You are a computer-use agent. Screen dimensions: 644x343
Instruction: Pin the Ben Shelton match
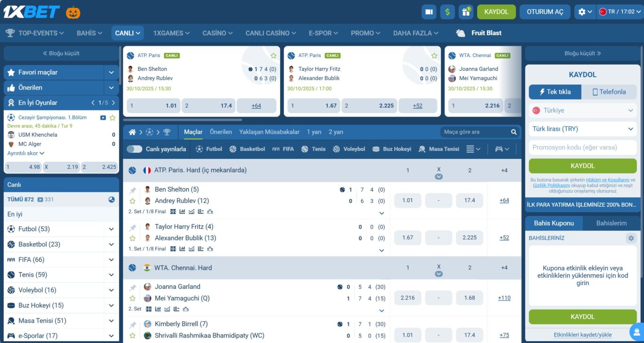click(133, 190)
